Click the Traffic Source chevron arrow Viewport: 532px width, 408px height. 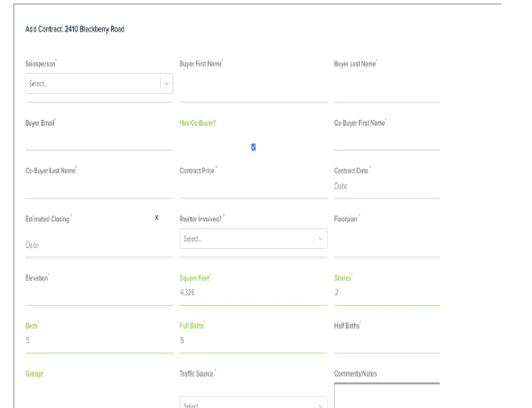point(320,405)
